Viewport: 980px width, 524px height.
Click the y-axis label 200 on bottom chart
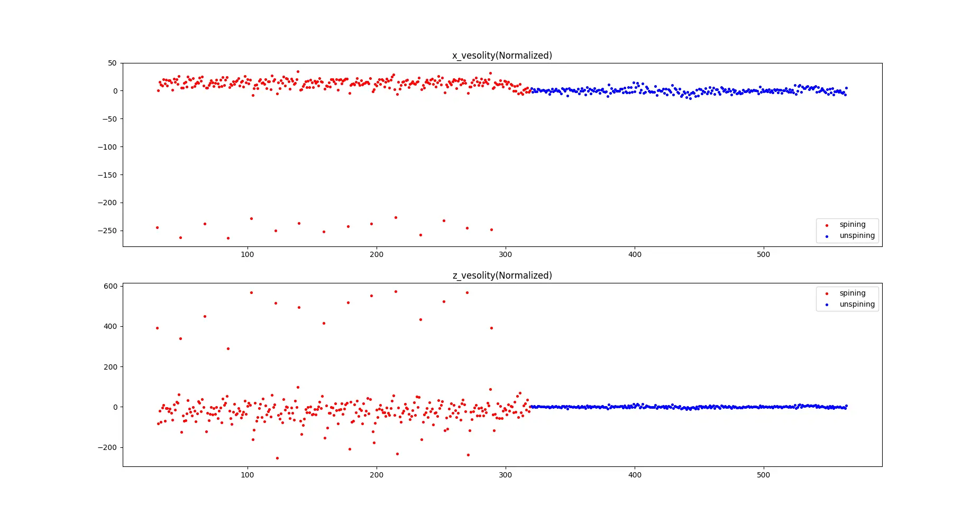pyautogui.click(x=111, y=367)
